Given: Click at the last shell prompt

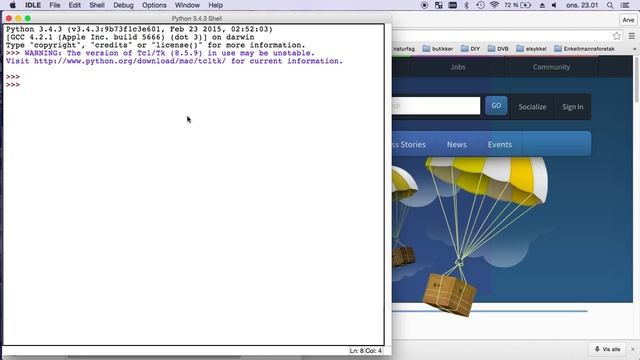Looking at the screenshot, I should click(13, 85).
